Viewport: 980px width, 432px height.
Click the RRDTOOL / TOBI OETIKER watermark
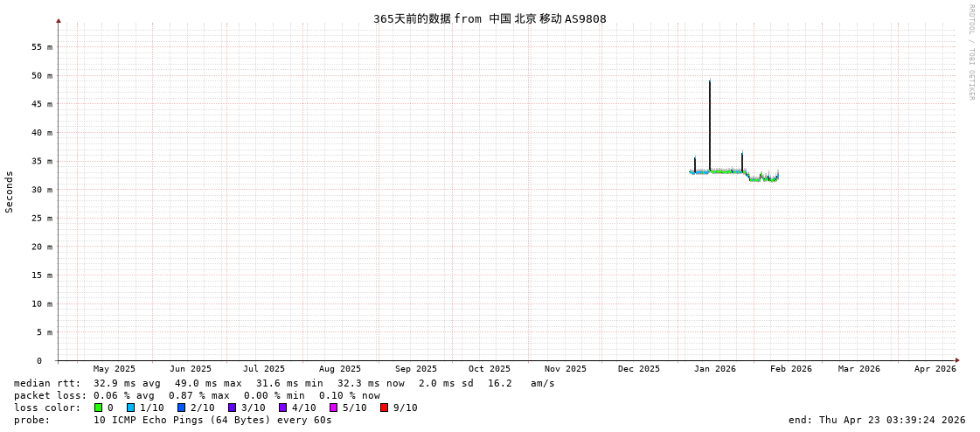point(970,52)
